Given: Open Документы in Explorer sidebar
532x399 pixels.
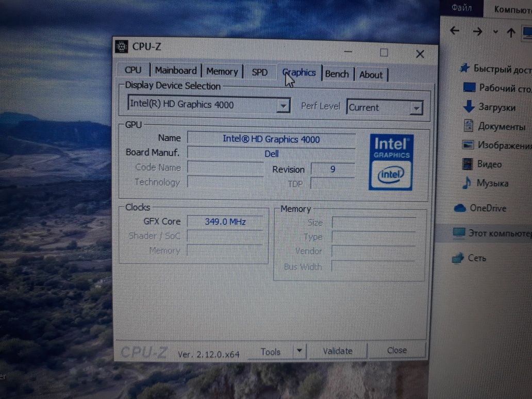Looking at the screenshot, I should click(502, 126).
